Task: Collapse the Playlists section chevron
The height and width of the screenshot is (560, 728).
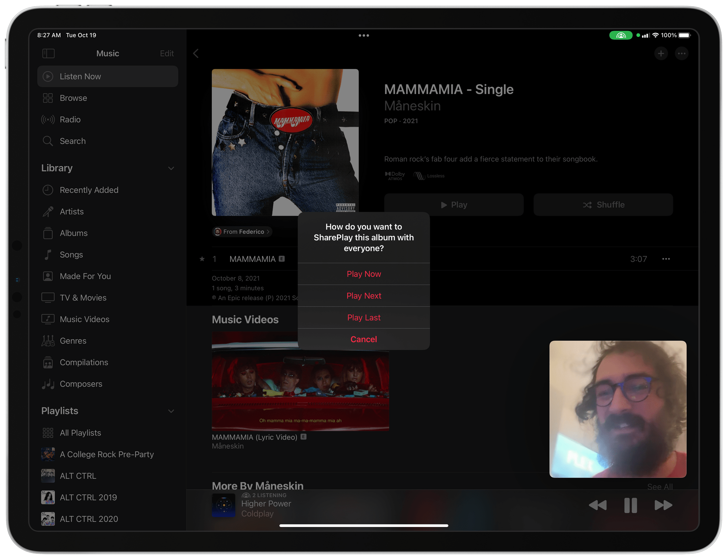Action: tap(171, 411)
